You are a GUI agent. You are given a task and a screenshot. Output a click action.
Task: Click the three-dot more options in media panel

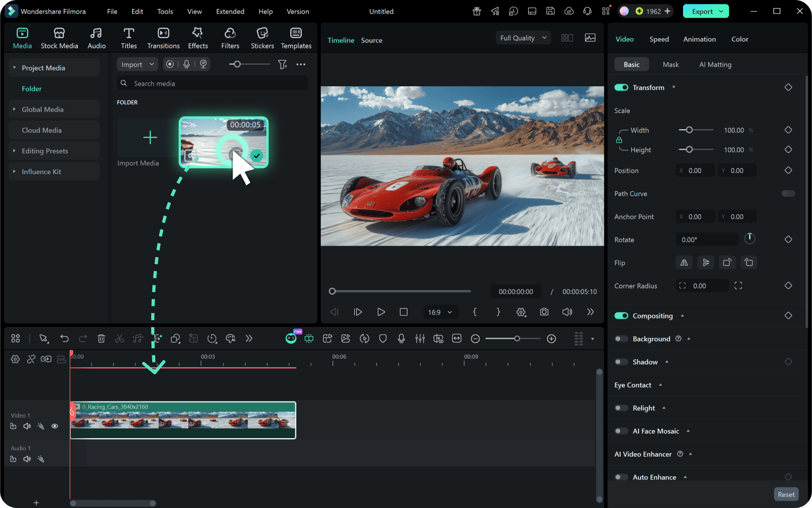coord(301,65)
